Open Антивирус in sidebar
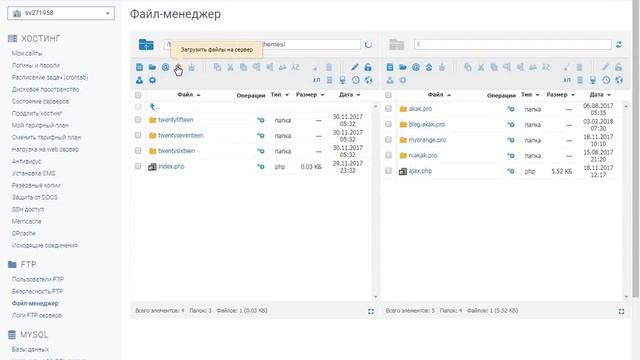The image size is (640, 360). (x=27, y=161)
